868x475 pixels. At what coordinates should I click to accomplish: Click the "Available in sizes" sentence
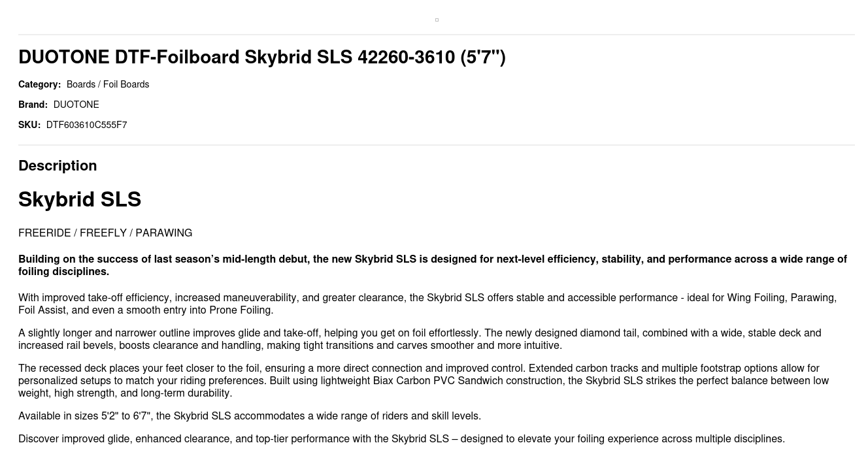(x=250, y=416)
